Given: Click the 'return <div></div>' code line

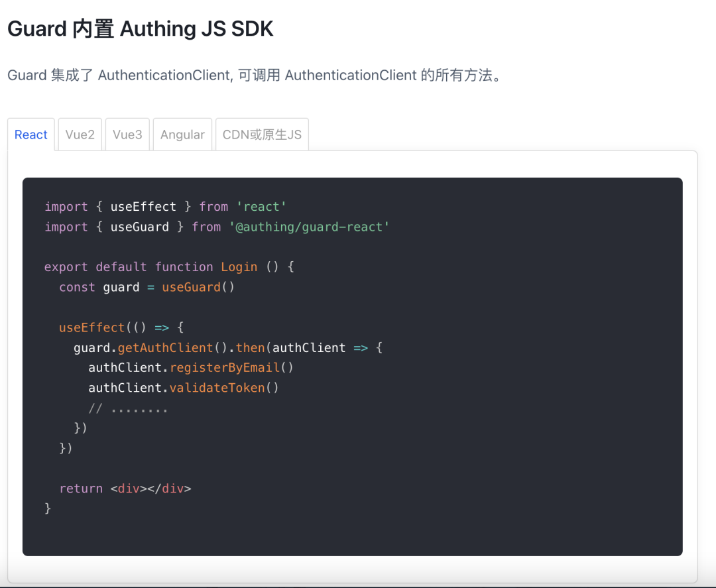Looking at the screenshot, I should [125, 489].
